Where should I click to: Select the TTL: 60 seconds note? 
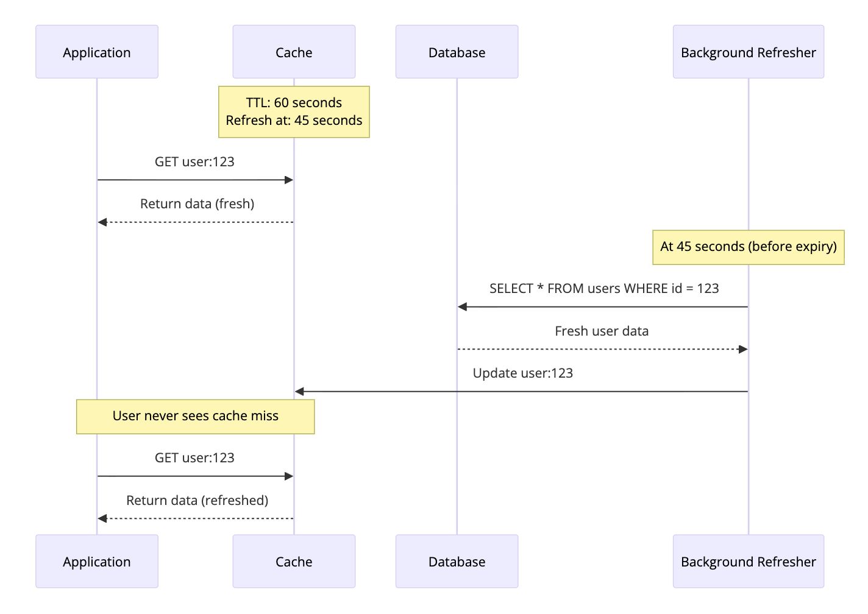[x=294, y=111]
